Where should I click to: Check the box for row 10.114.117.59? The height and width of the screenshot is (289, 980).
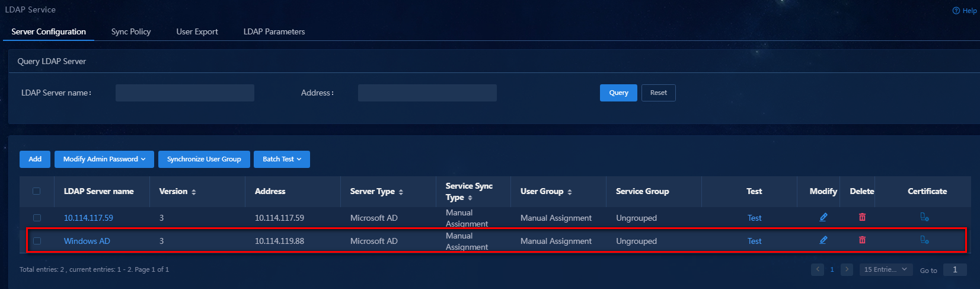[x=37, y=218]
